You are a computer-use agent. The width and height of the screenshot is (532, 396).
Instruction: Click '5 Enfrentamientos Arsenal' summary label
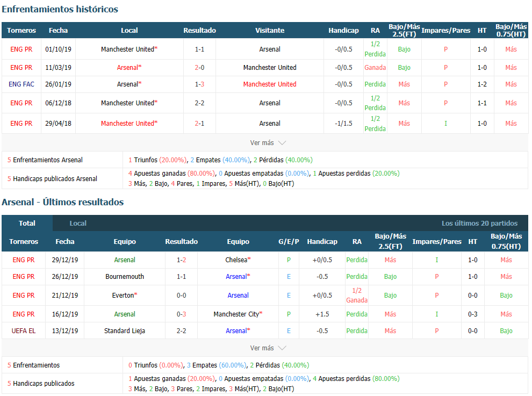pyautogui.click(x=45, y=160)
